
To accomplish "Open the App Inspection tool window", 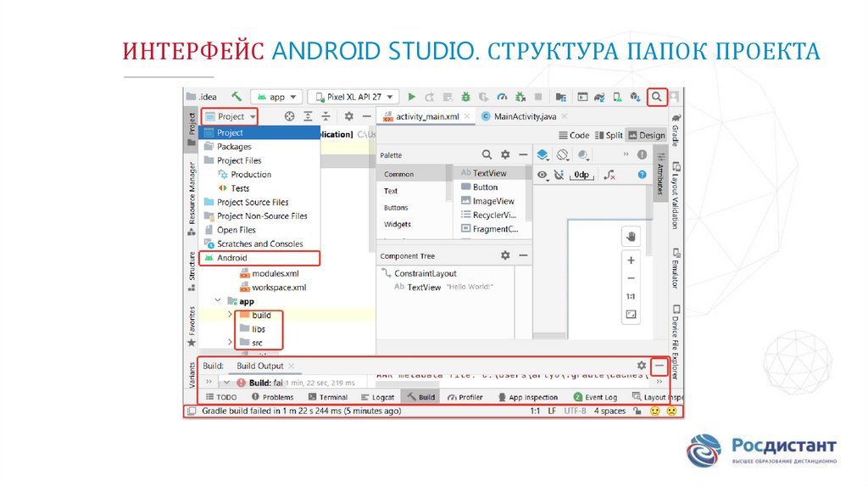I will (527, 397).
